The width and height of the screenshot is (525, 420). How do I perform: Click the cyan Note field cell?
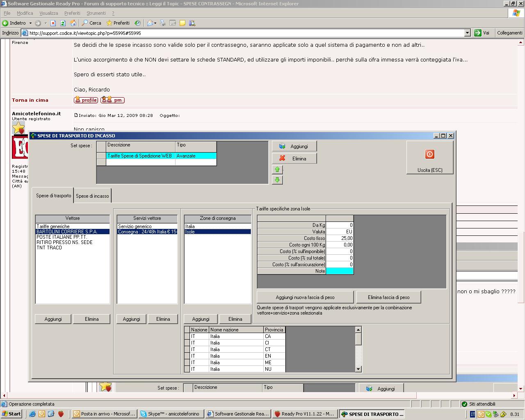click(340, 271)
